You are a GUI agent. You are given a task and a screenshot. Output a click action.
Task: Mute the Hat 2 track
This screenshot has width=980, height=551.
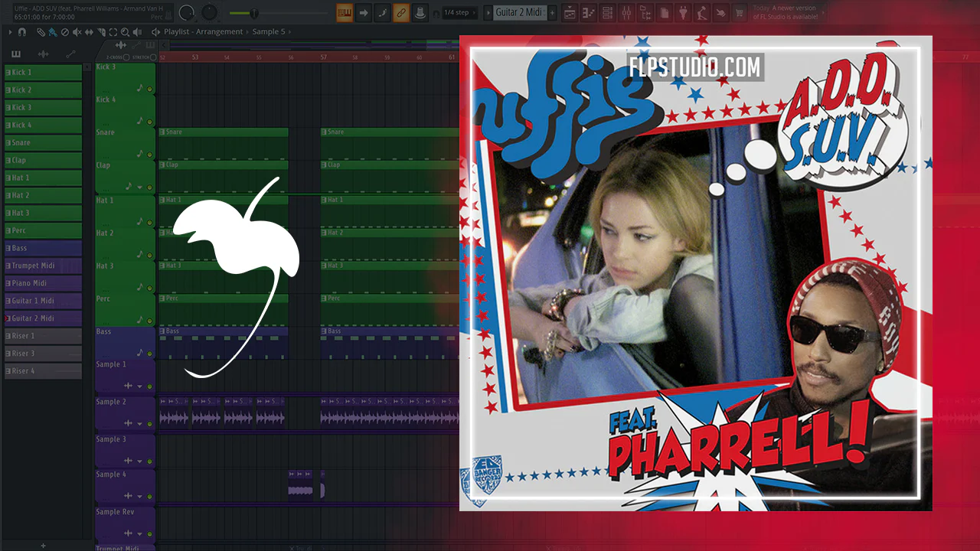[149, 254]
